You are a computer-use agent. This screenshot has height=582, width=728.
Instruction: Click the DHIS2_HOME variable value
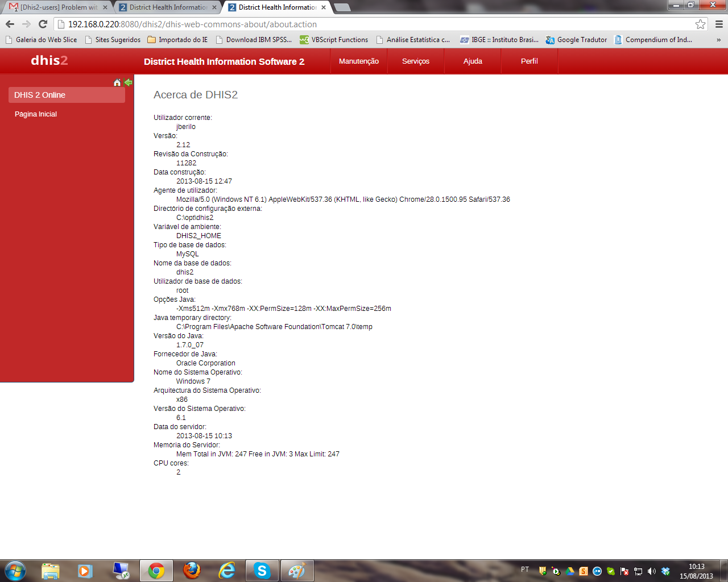pyautogui.click(x=198, y=236)
